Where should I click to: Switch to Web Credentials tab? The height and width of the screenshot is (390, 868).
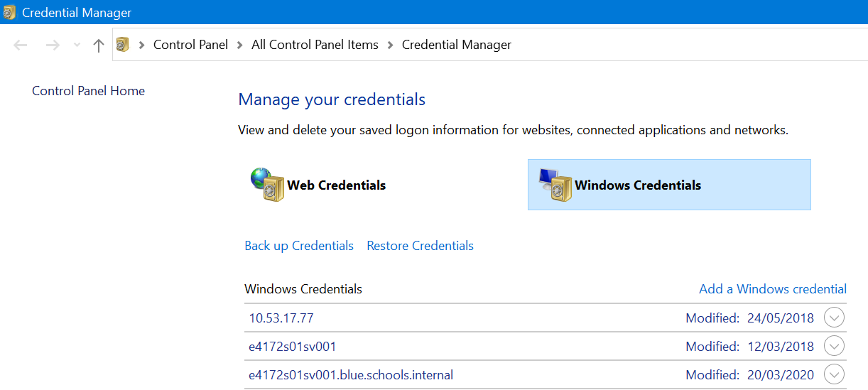coord(336,185)
